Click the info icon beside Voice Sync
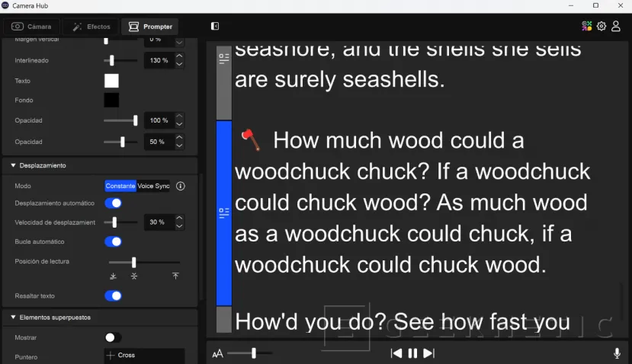The height and width of the screenshot is (364, 632). (x=181, y=186)
